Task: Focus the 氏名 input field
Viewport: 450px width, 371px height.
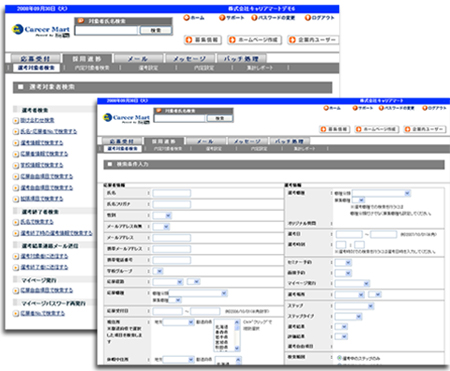Action: [172, 193]
